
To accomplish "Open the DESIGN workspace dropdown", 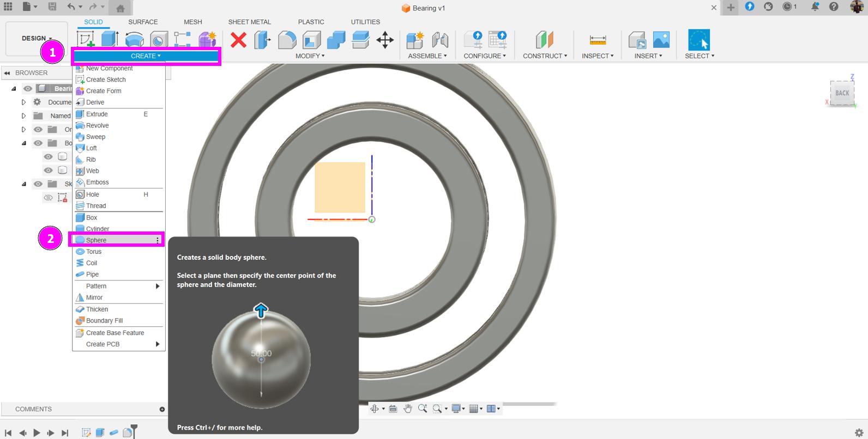I will pyautogui.click(x=37, y=39).
